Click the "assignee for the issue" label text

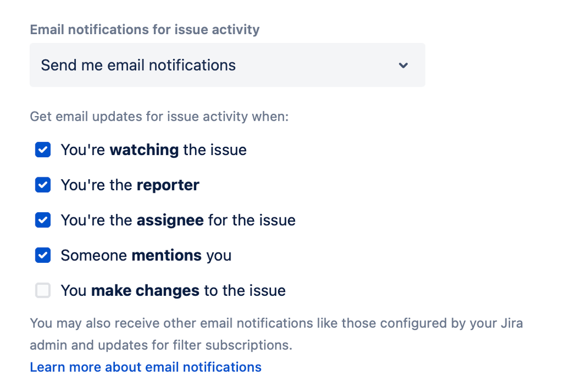178,220
